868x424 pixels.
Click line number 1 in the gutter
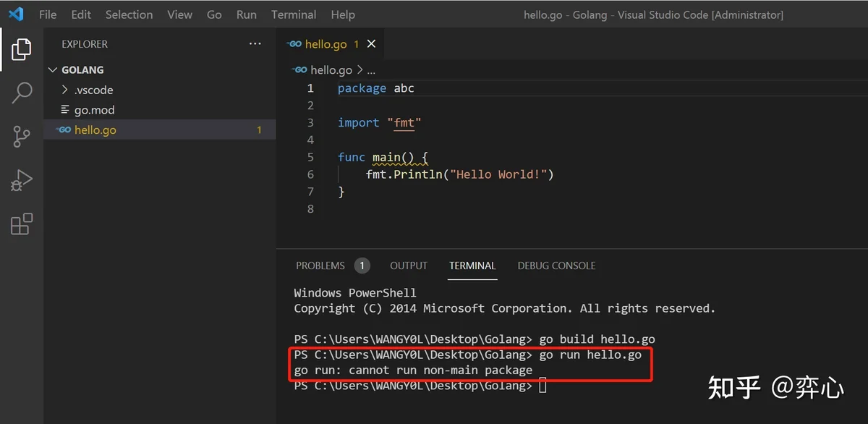(310, 88)
